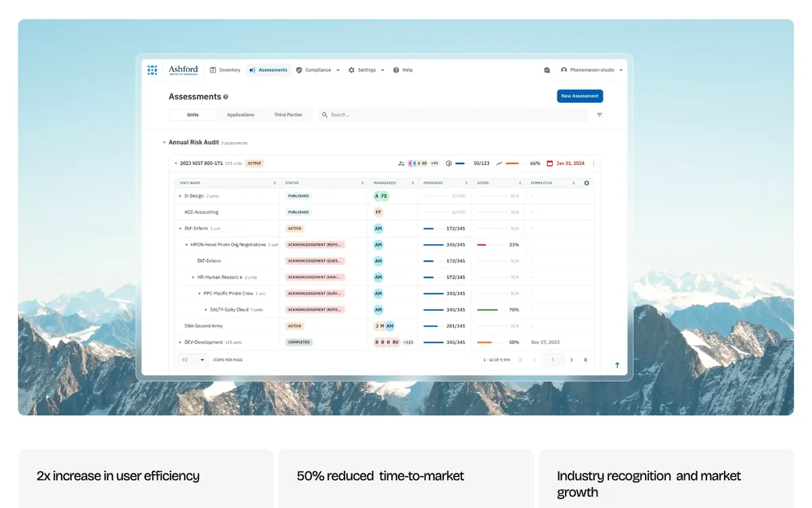The image size is (812, 508).
Task: Open table column settings gear
Action: point(587,183)
